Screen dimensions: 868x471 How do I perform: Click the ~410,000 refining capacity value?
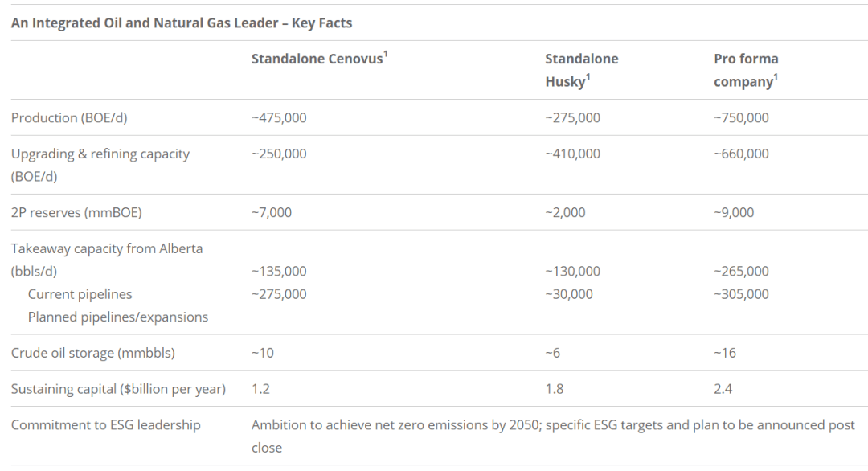[x=572, y=154]
